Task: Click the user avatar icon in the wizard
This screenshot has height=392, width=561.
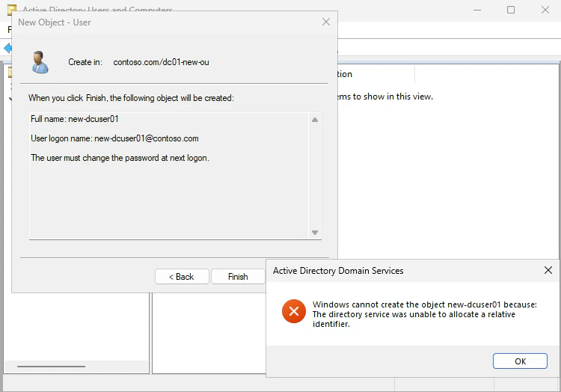Action: (x=40, y=62)
